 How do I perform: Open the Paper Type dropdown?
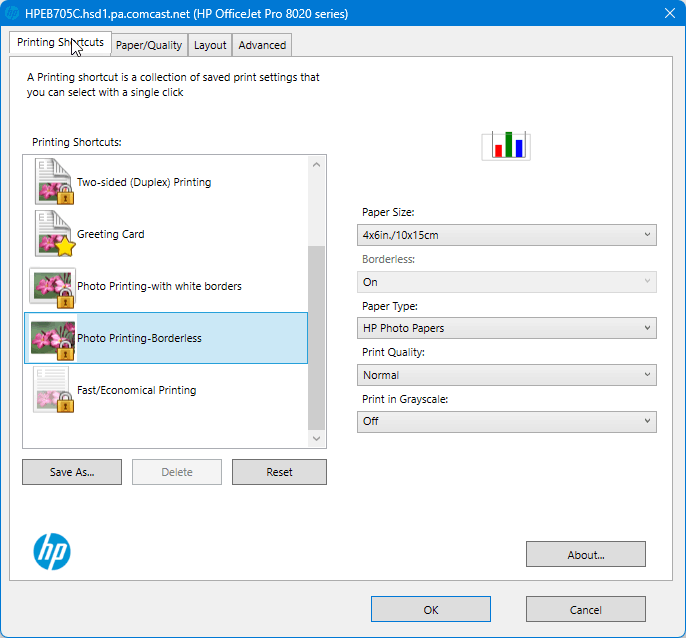(x=507, y=328)
